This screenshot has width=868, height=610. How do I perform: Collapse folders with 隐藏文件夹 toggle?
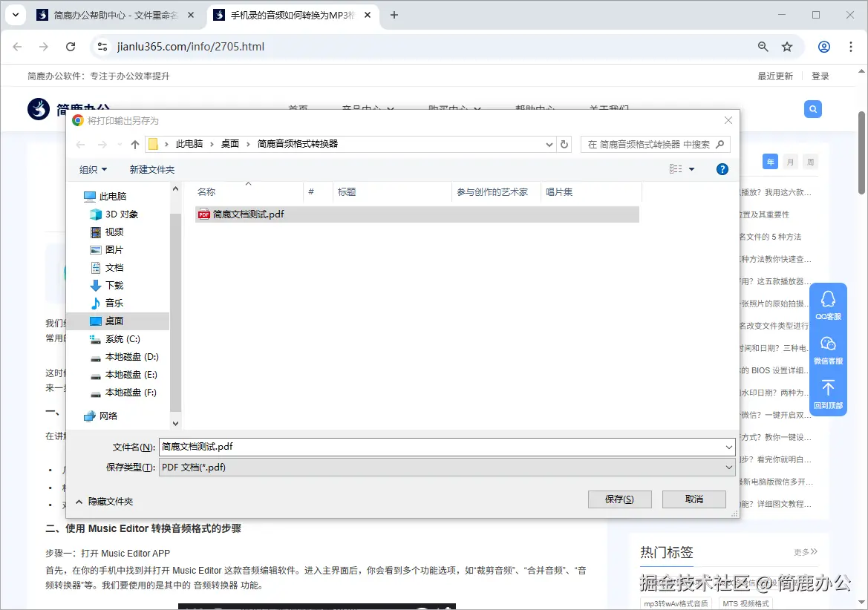click(x=104, y=502)
